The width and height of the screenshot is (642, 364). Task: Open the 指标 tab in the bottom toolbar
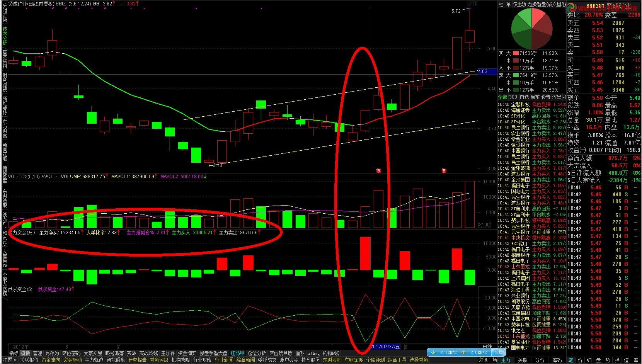pyautogui.click(x=14, y=353)
